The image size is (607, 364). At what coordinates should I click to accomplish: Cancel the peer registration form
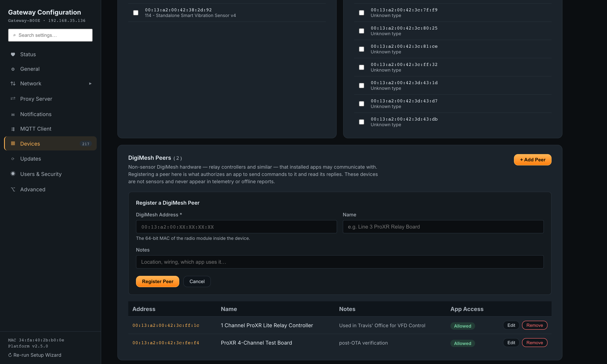click(197, 281)
